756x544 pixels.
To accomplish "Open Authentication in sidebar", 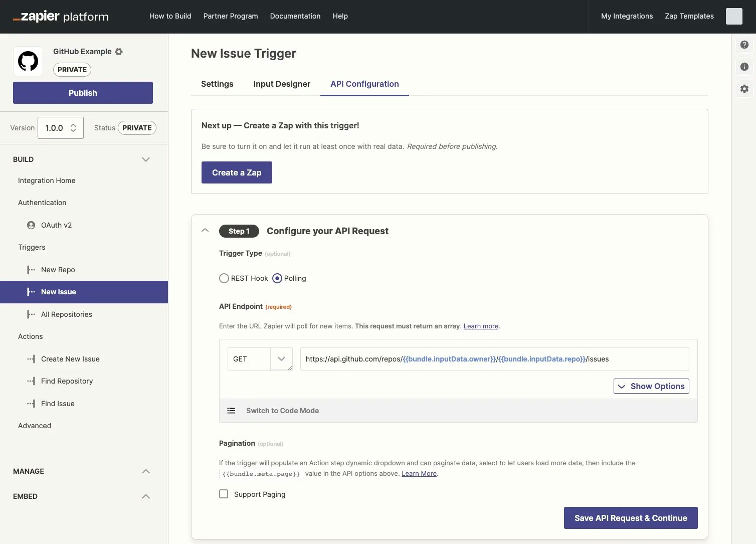I will pyautogui.click(x=42, y=203).
